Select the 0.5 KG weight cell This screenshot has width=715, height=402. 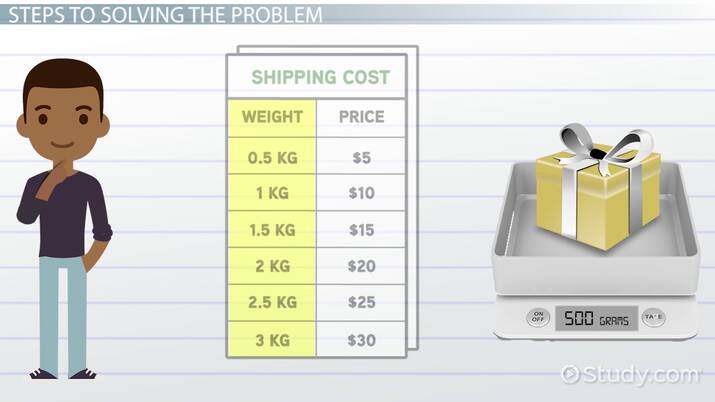click(x=273, y=156)
